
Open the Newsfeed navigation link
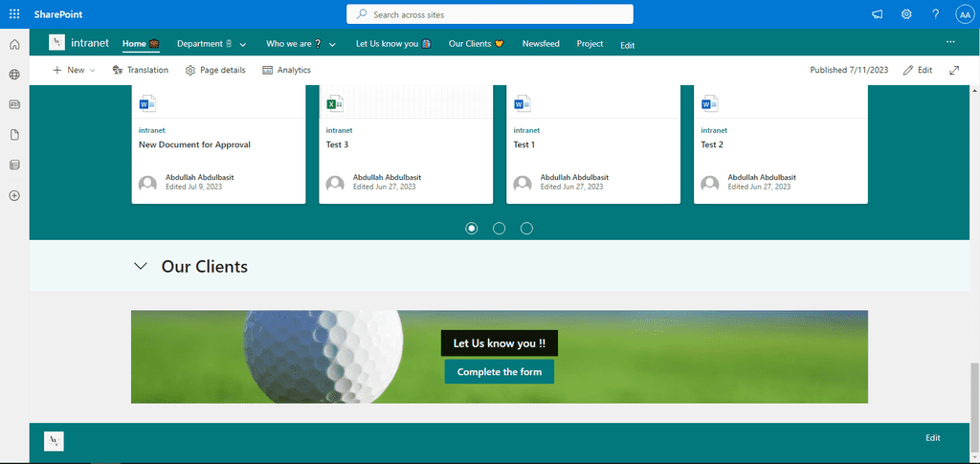coord(541,44)
